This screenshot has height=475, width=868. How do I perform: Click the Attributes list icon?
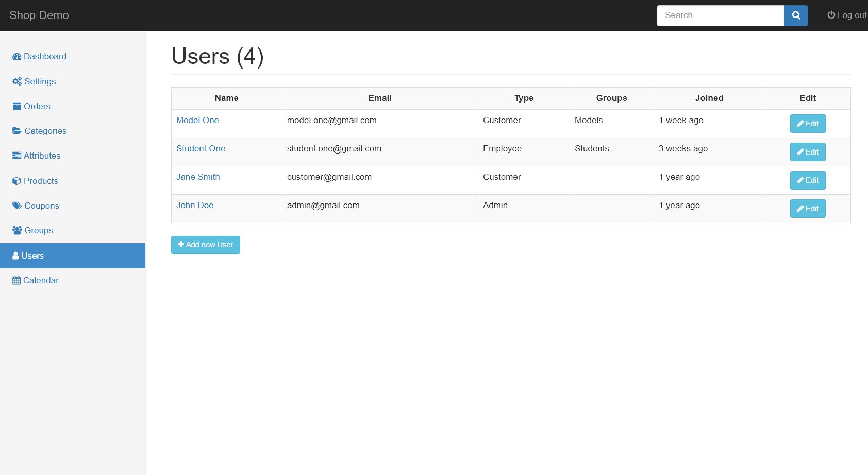click(16, 156)
